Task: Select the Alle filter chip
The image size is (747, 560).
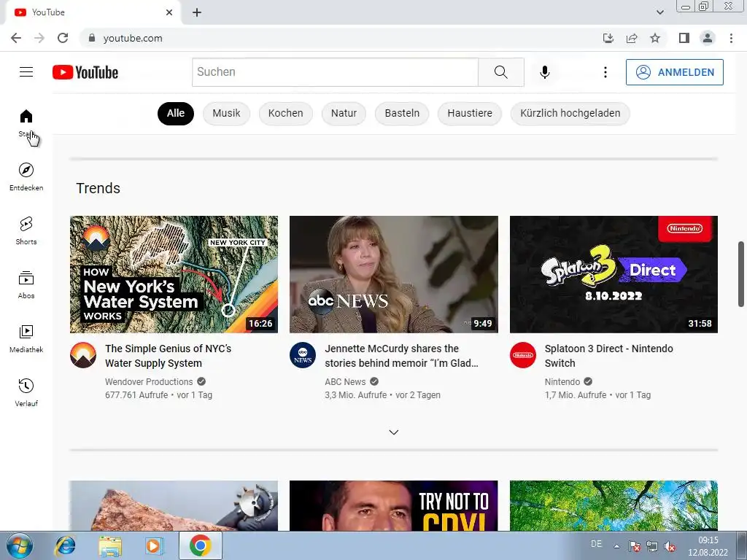Action: 175,113
